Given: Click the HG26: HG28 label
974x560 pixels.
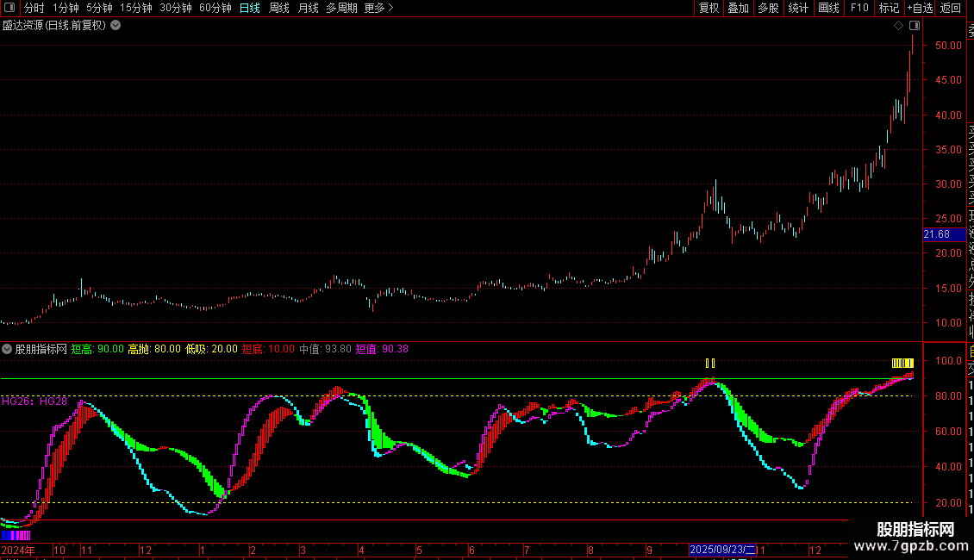Looking at the screenshot, I should (x=34, y=401).
